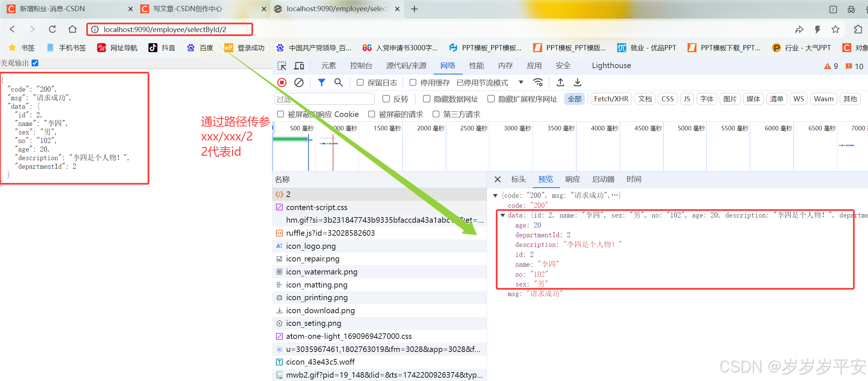Viewport: 868px width, 381px height.
Task: Check the 隐藏数据网址 option
Action: coord(427,99)
